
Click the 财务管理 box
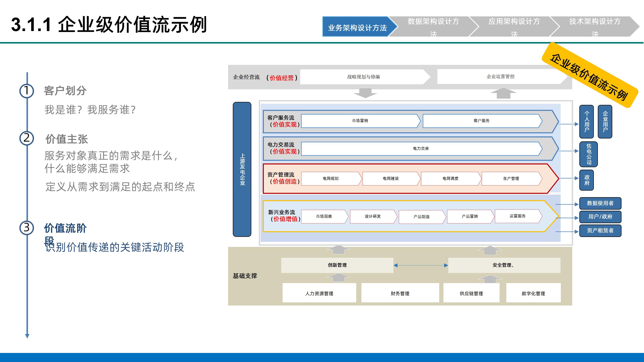point(400,293)
